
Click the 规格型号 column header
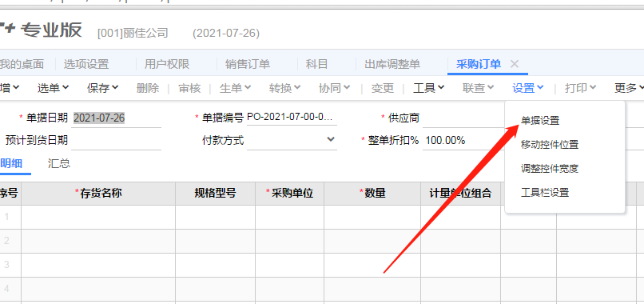coord(215,194)
